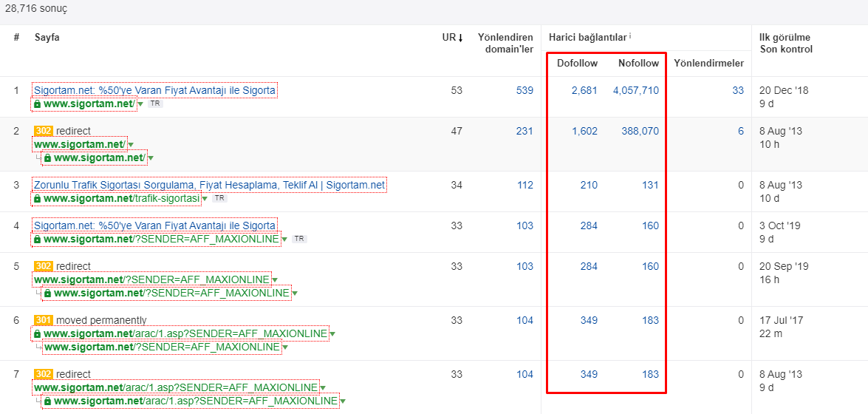Click the info icon beside Harici bağlantılar

point(631,36)
